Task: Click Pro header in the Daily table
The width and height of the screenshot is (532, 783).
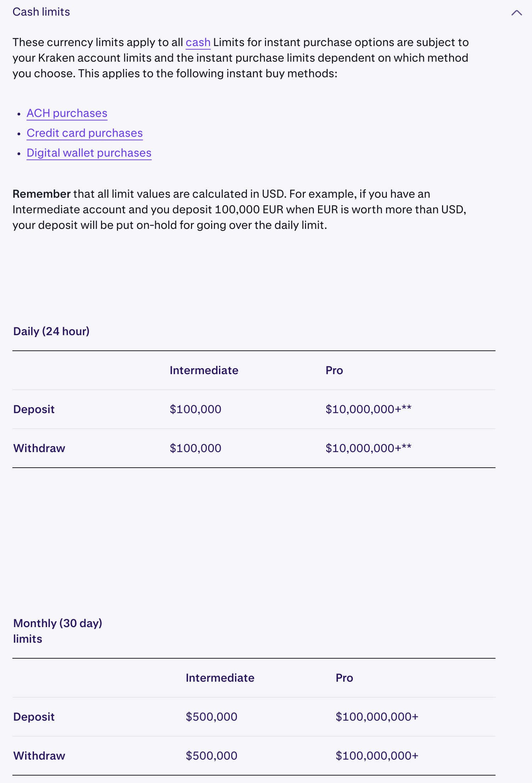Action: (334, 370)
